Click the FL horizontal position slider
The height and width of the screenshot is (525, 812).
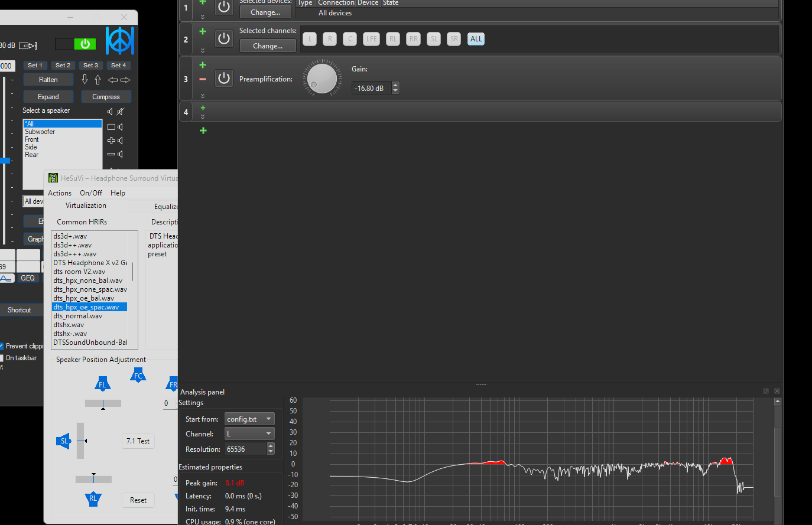[x=103, y=403]
